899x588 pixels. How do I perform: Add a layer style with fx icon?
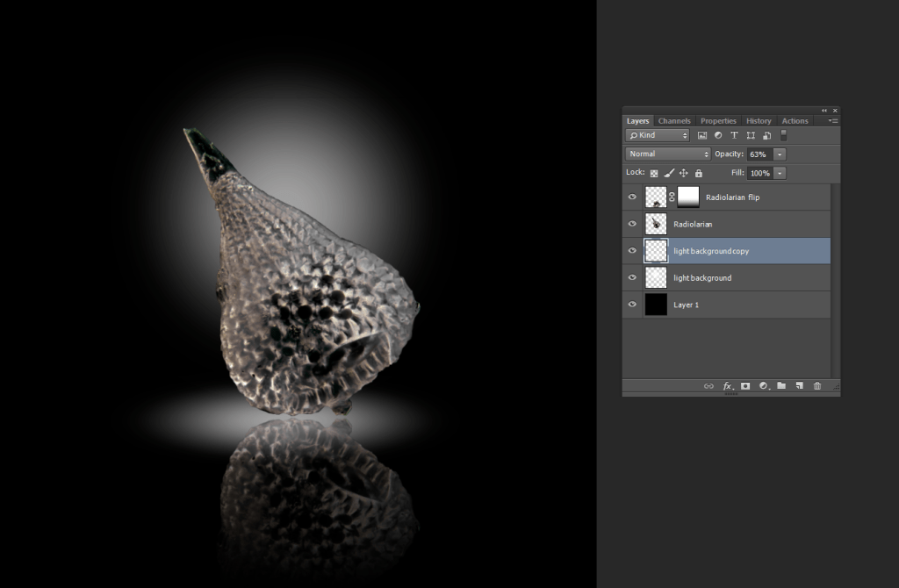tap(728, 386)
